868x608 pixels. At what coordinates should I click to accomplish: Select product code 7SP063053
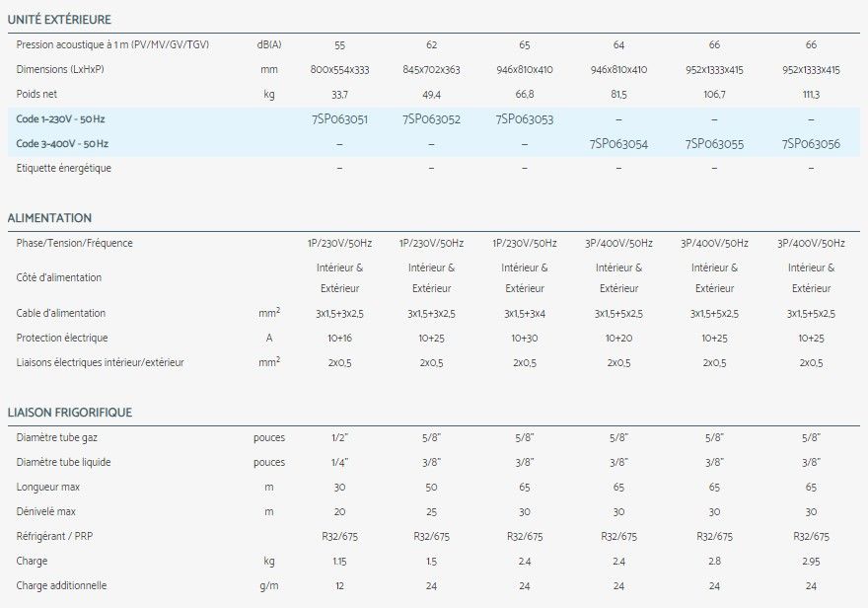(x=524, y=119)
